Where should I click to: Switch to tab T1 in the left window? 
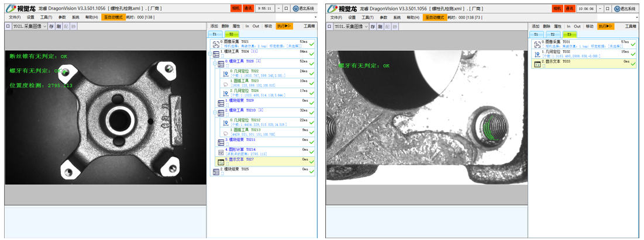[215, 34]
